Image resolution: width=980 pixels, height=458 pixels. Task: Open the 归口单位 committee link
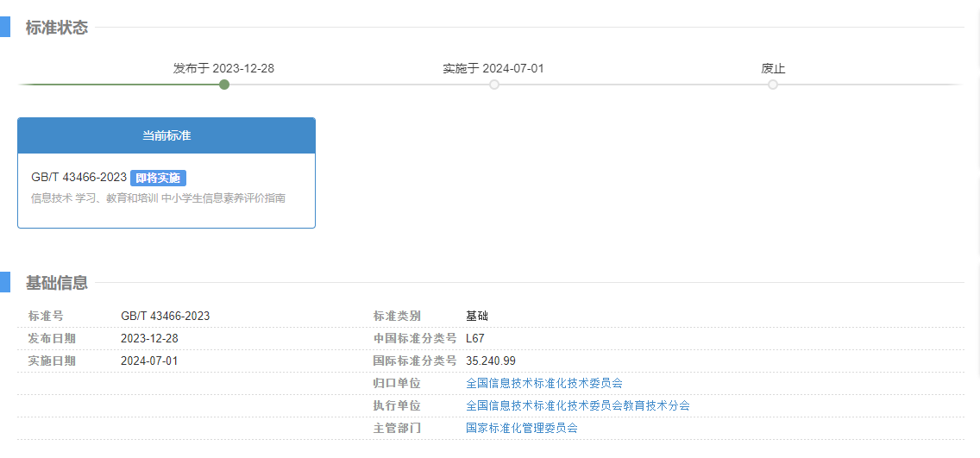tap(543, 383)
